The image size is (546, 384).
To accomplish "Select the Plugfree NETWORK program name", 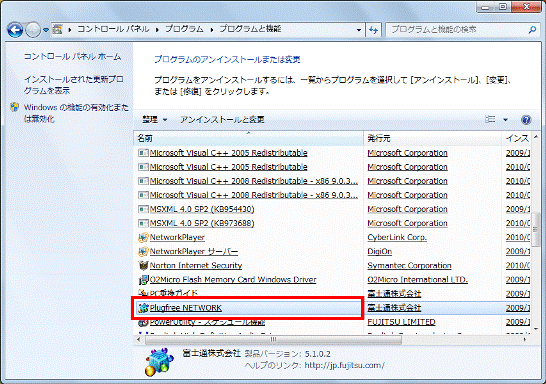I will [x=186, y=308].
